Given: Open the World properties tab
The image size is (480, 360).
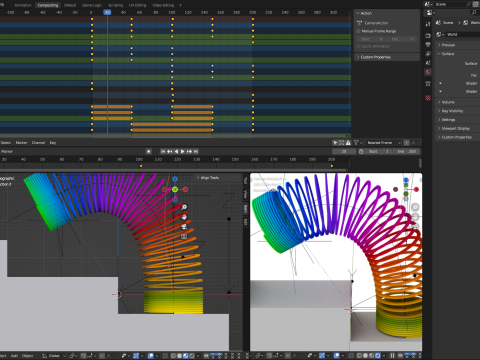Looking at the screenshot, I should [428, 72].
